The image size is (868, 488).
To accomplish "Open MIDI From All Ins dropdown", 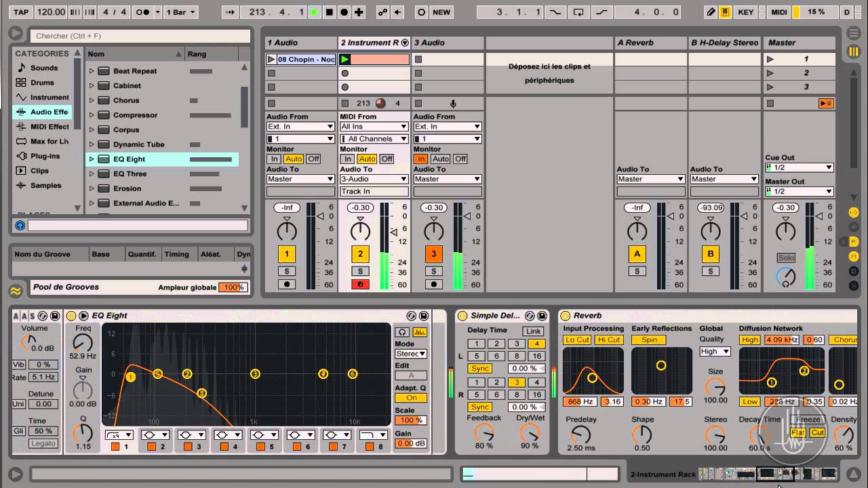I will click(374, 127).
